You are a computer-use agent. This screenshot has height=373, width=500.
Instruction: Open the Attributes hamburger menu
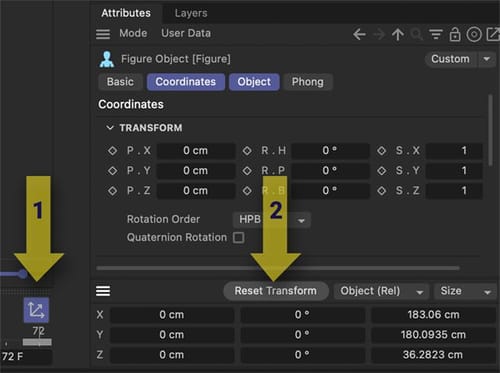(103, 34)
